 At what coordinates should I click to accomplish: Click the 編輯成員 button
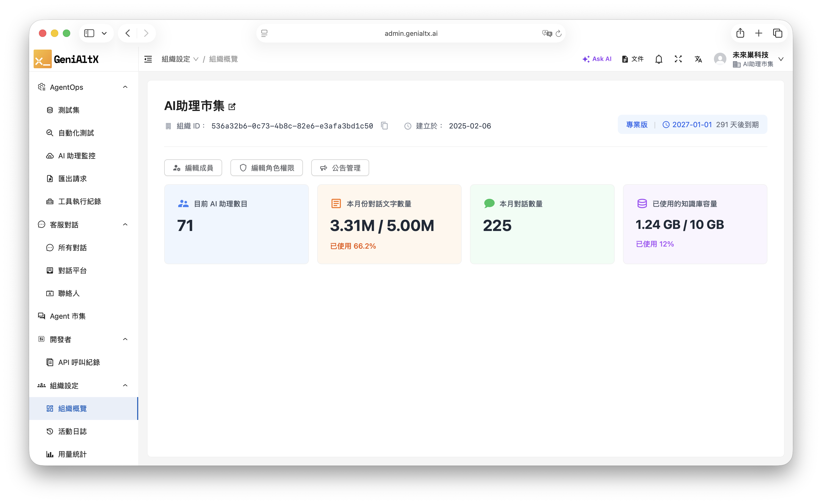(x=193, y=168)
